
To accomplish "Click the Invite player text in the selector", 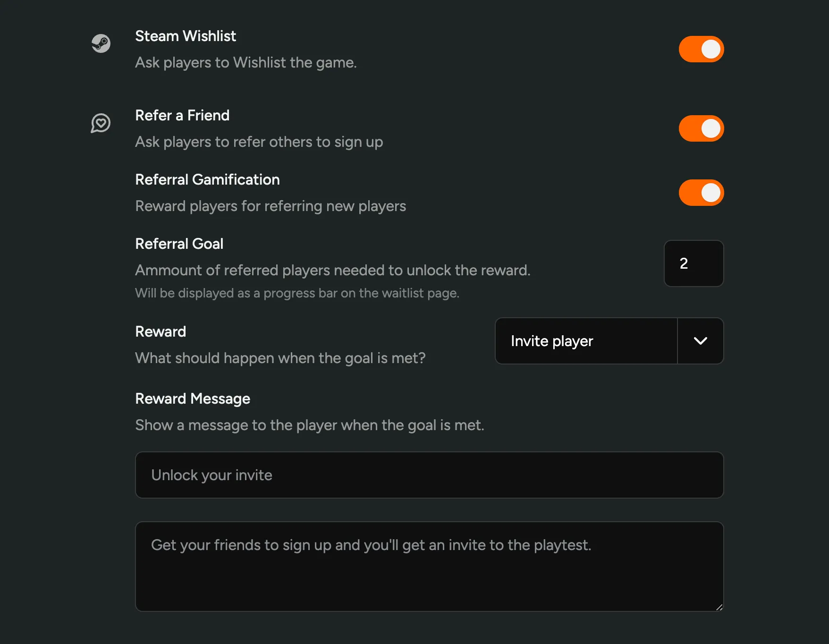I will (551, 341).
